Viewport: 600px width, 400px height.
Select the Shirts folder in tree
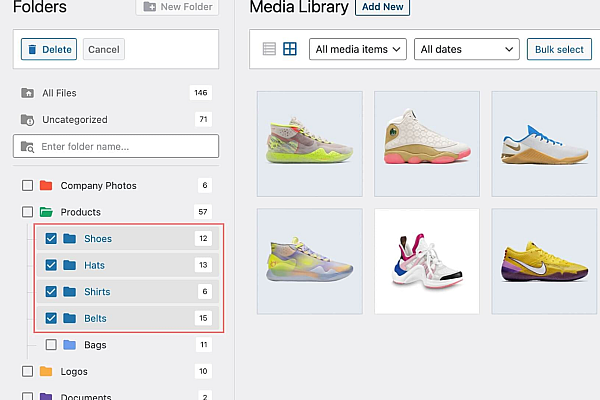97,292
